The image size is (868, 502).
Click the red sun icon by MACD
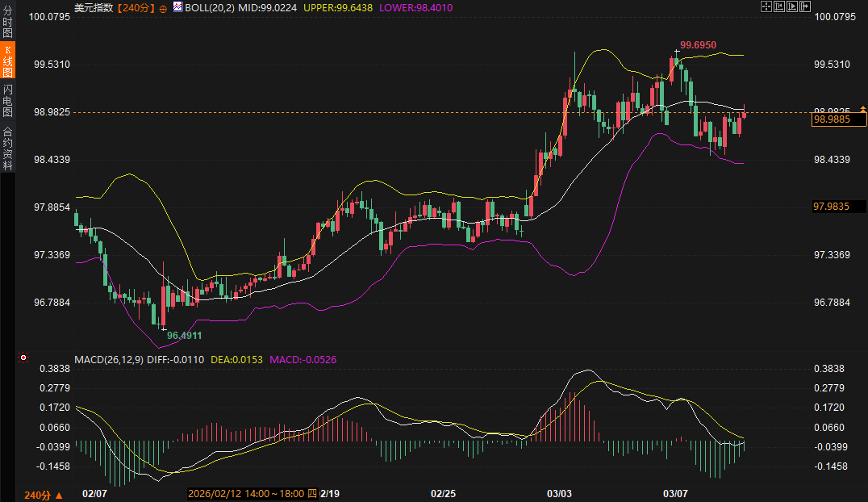click(x=23, y=358)
